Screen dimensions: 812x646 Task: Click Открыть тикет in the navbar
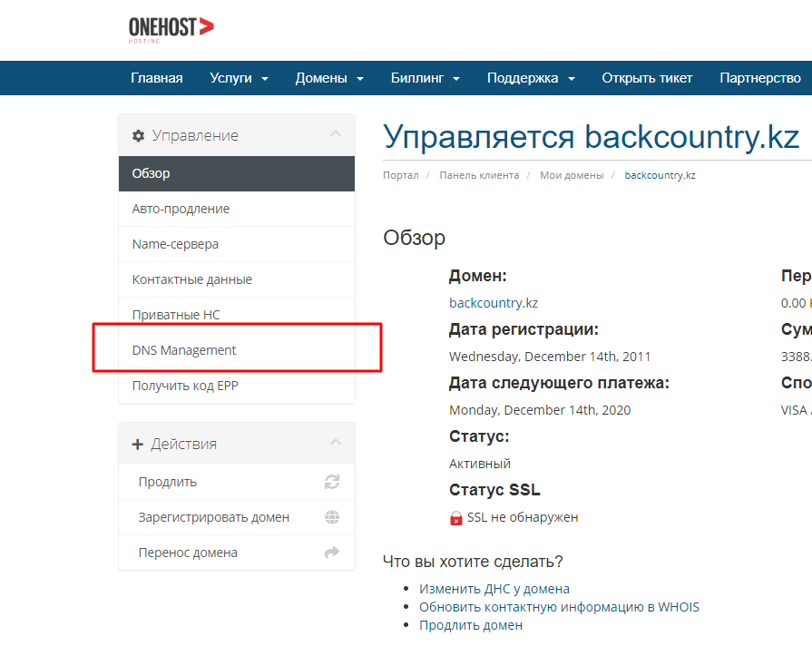647,78
